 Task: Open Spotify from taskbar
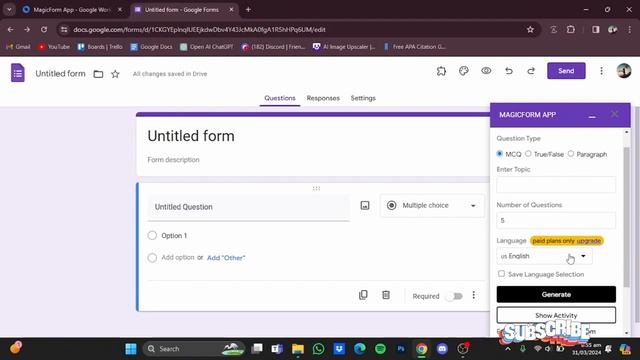tap(380, 349)
